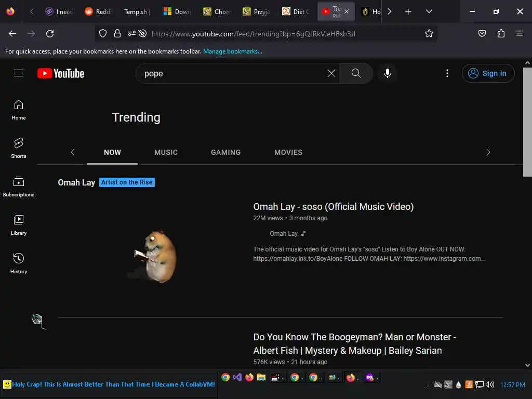Open the Manage bookmarks link
The image size is (532, 399).
(232, 51)
